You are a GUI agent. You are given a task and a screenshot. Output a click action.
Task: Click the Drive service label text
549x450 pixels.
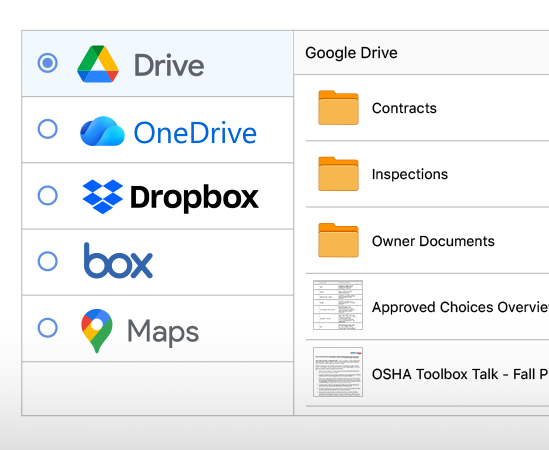click(x=169, y=65)
